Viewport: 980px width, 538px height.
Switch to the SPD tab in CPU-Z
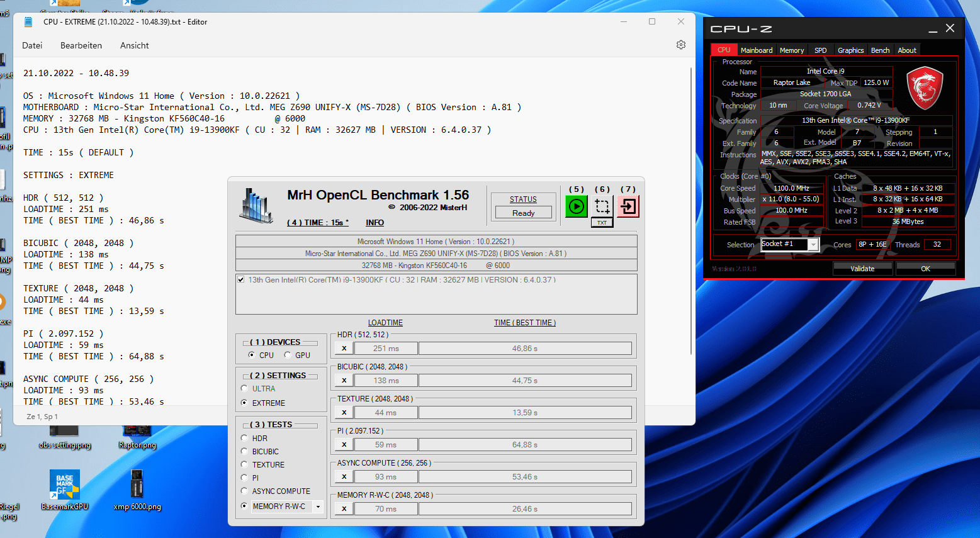821,50
